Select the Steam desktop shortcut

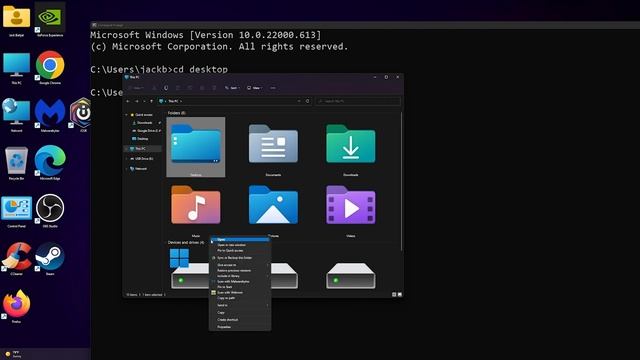pos(50,258)
